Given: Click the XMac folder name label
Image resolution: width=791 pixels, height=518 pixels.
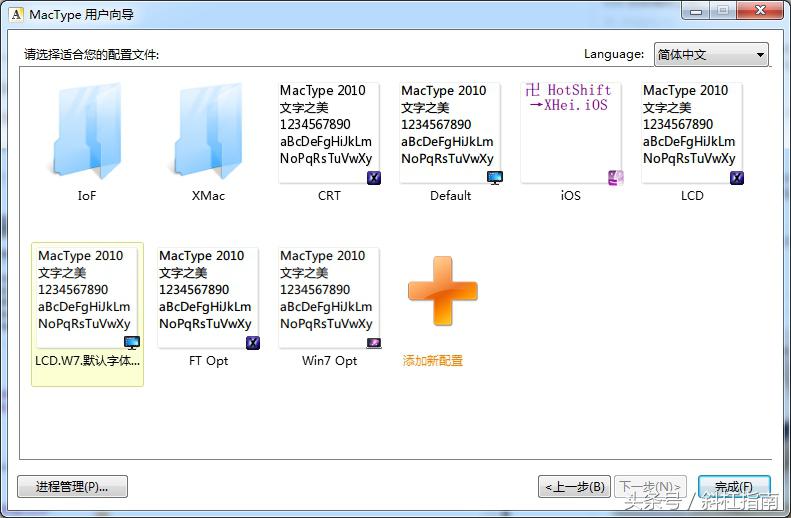Looking at the screenshot, I should (208, 196).
